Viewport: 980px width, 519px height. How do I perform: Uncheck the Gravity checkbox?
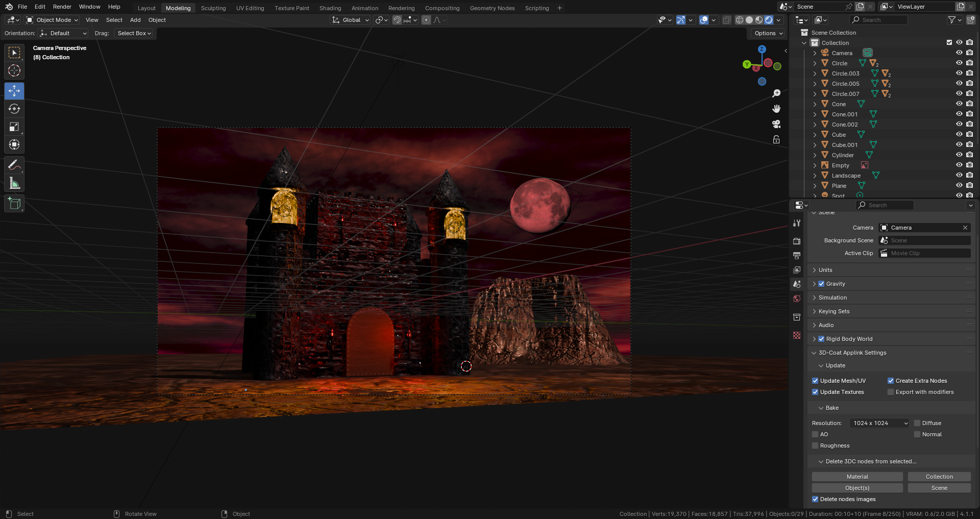pos(821,284)
